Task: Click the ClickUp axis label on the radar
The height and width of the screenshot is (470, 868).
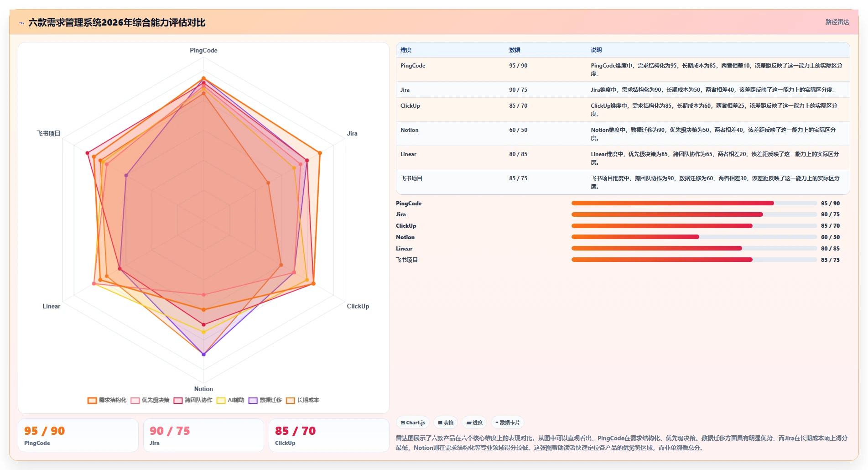Action: pyautogui.click(x=358, y=306)
